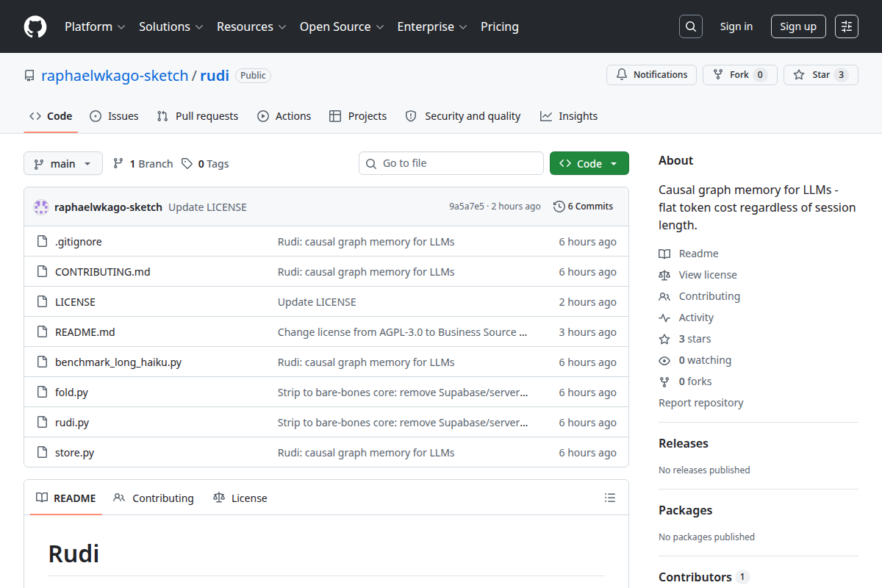Click the Sign up button
The height and width of the screenshot is (588, 882).
pos(798,26)
